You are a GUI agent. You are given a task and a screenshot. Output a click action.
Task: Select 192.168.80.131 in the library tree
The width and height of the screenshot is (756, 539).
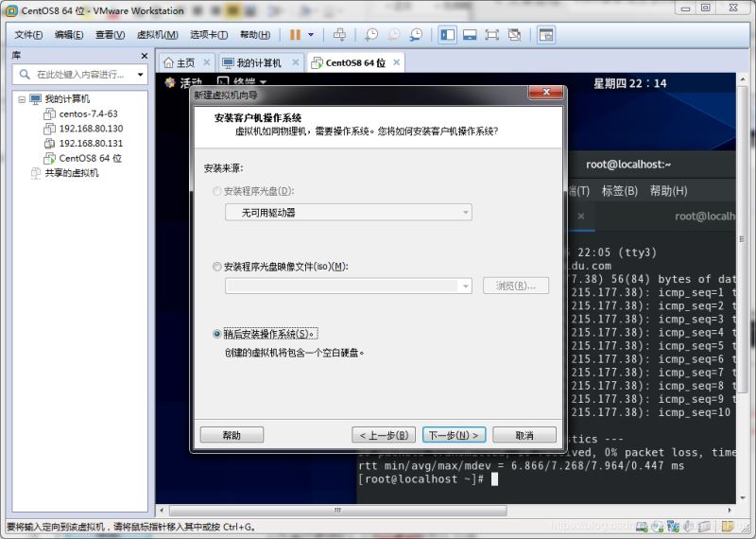coord(91,144)
